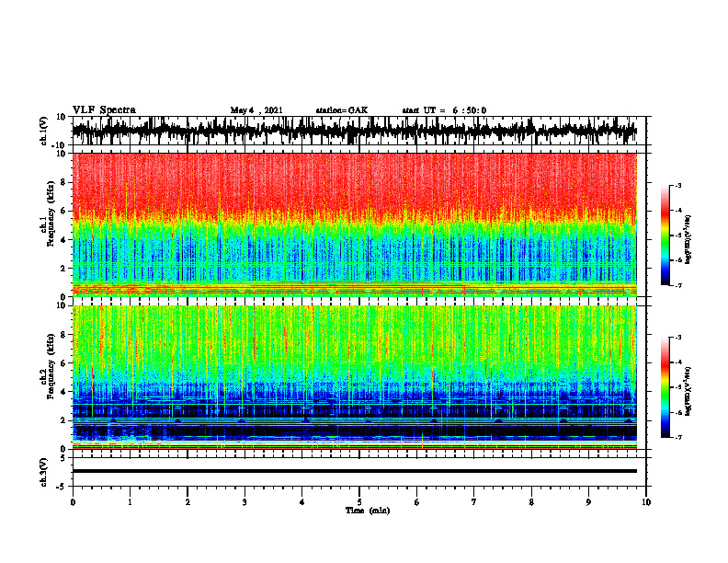This screenshot has height=563, width=728.
Task: Click the '-7' label below the ch.2 colorbar
Action: click(677, 438)
